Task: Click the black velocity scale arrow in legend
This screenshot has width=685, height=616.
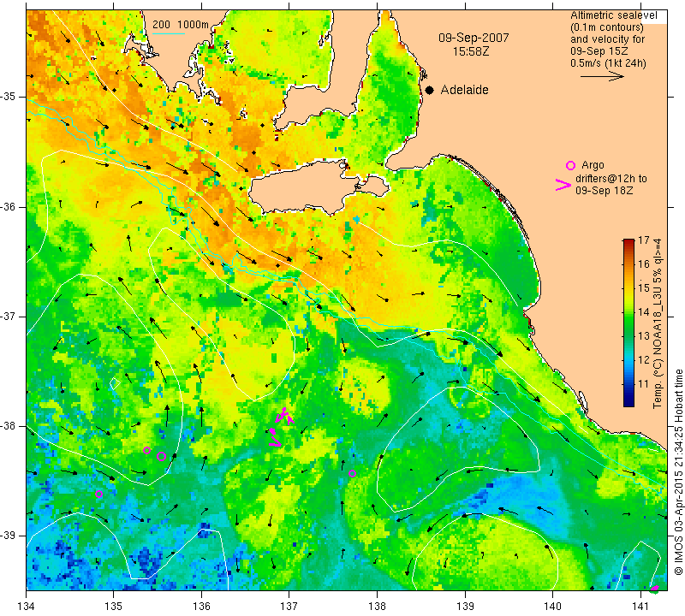Action: coord(602,76)
